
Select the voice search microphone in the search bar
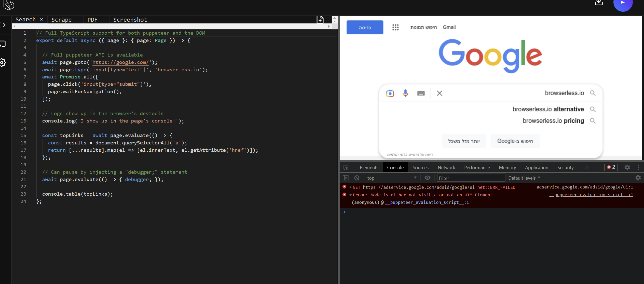(x=405, y=93)
